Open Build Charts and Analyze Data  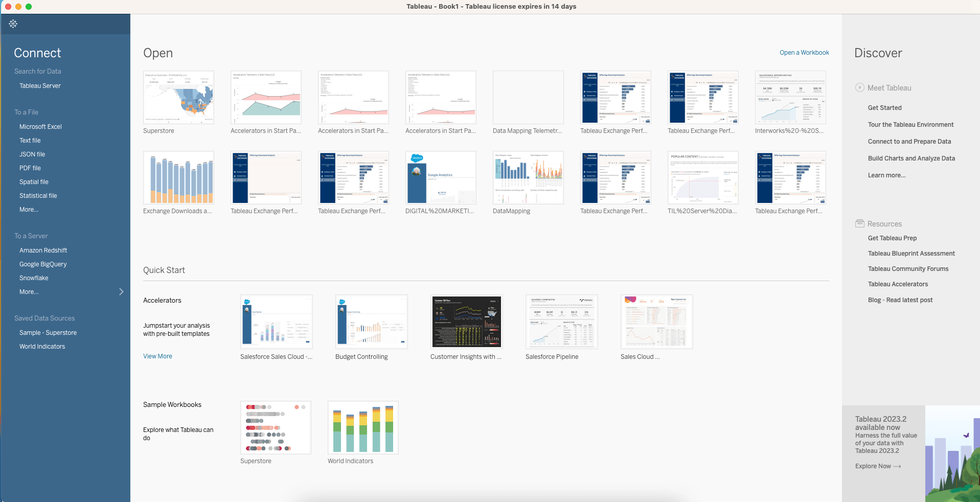coord(911,158)
